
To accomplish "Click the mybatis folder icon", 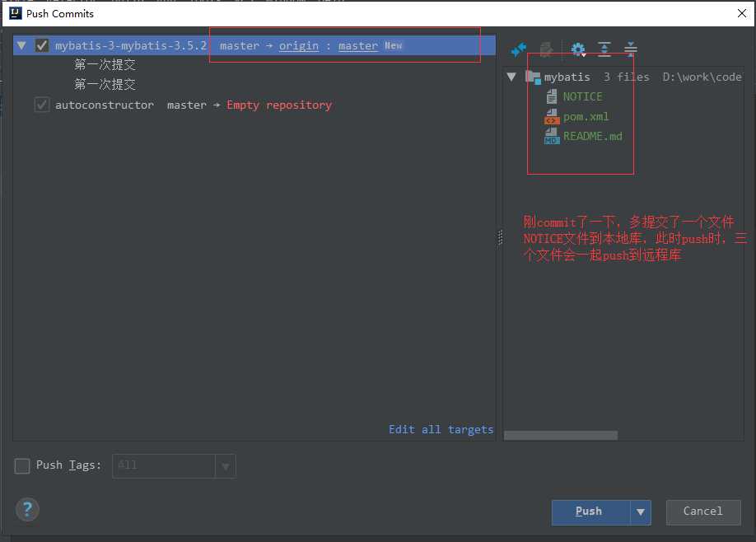I will click(x=533, y=77).
